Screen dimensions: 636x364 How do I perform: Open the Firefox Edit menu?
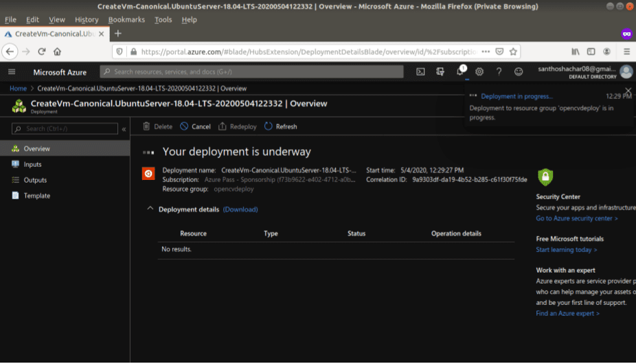point(32,19)
